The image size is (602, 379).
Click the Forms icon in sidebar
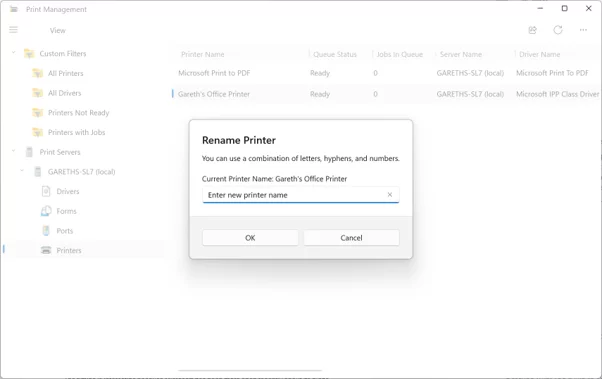coord(46,211)
